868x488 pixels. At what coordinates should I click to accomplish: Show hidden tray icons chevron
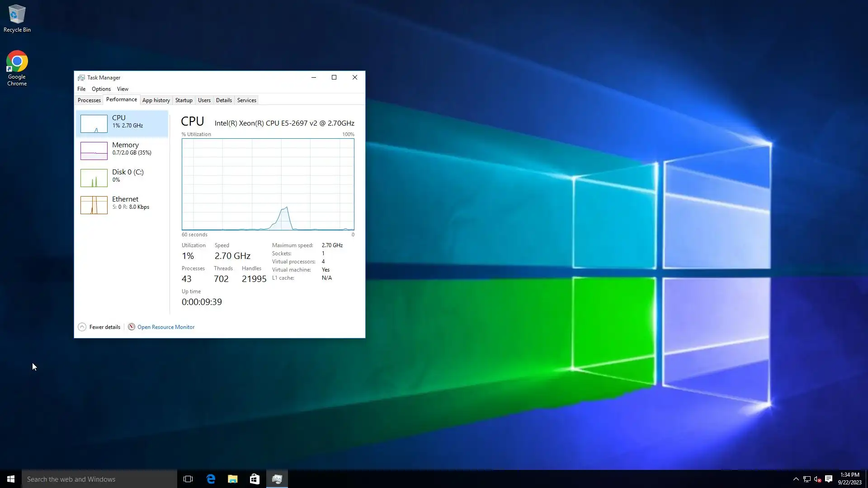tap(796, 479)
